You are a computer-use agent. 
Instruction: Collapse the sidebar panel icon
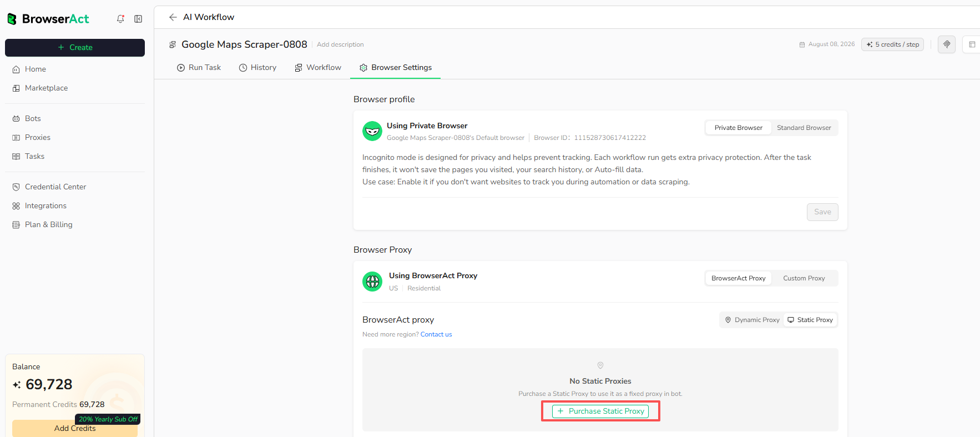coord(138,19)
